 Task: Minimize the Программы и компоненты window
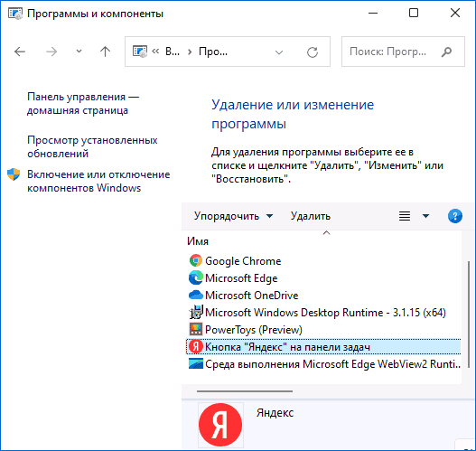click(x=373, y=13)
